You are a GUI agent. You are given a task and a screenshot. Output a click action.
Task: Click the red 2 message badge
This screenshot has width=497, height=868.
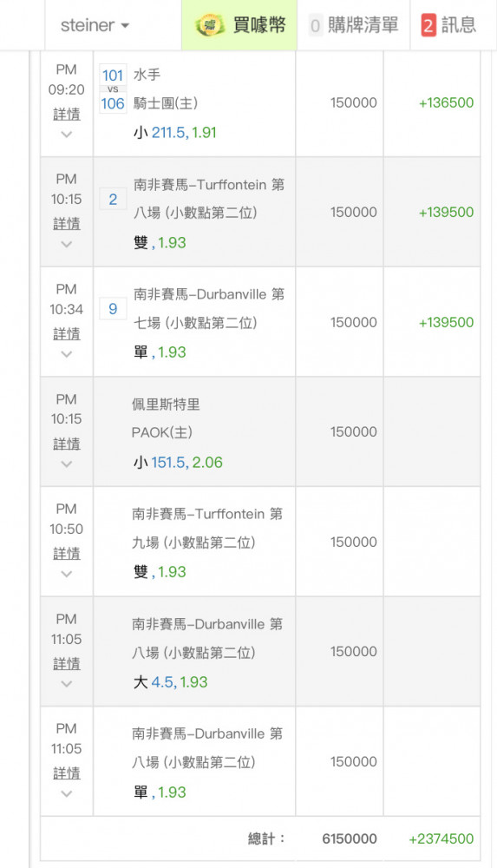(x=428, y=25)
